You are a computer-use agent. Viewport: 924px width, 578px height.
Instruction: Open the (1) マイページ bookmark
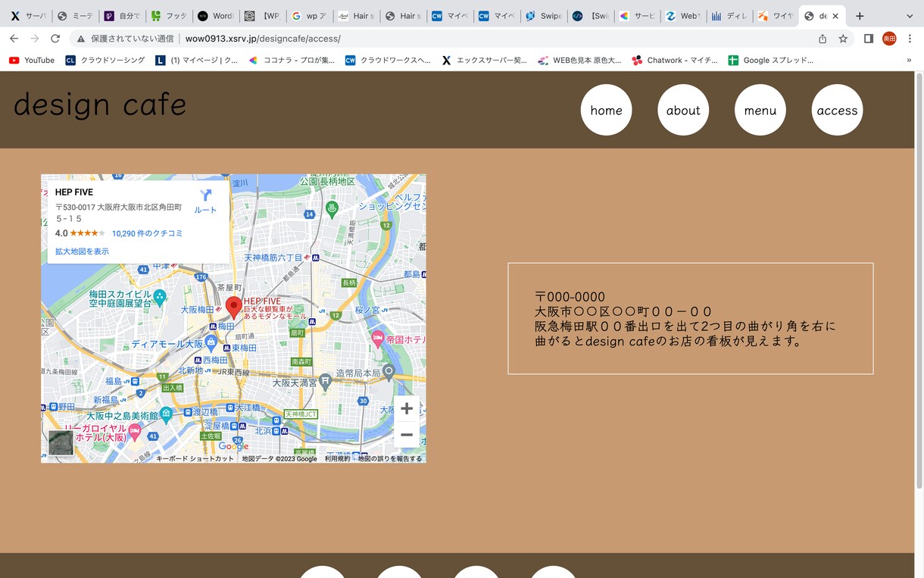(197, 60)
